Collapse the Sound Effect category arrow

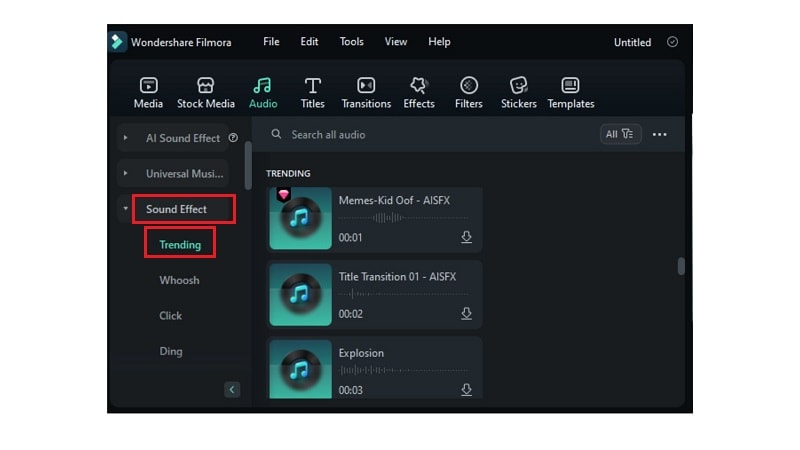pos(126,209)
